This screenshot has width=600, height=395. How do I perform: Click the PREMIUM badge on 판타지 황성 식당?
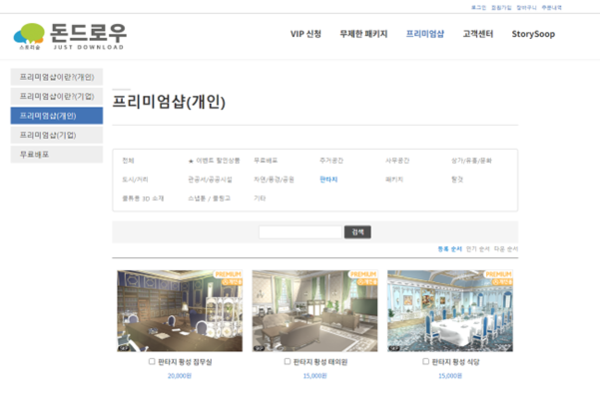[498, 274]
